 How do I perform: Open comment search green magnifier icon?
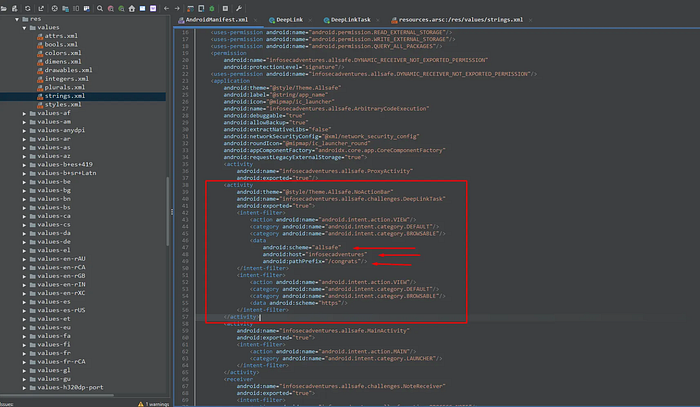121,8
